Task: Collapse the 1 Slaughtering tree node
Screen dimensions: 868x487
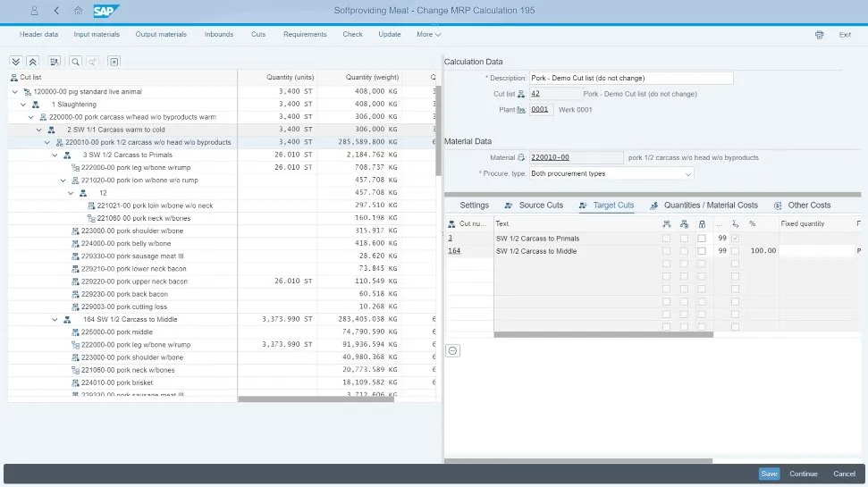Action: 22,105
